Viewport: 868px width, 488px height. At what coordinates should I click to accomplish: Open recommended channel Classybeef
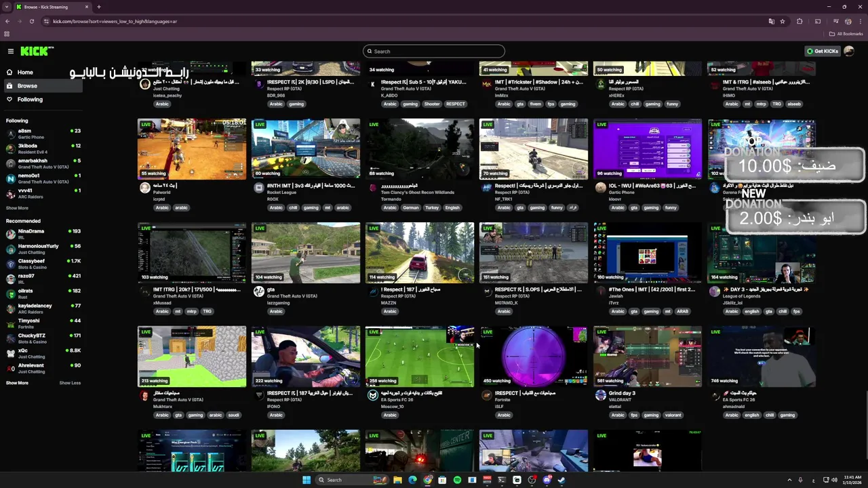pos(43,264)
